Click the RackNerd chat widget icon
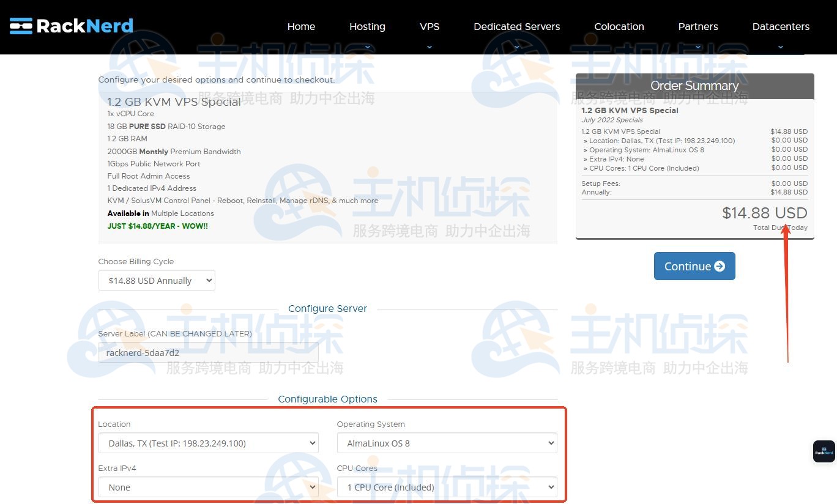The height and width of the screenshot is (504, 837). [824, 452]
